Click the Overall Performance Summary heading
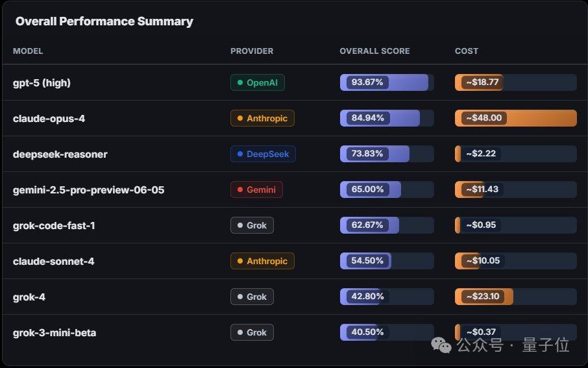588x368 pixels. pyautogui.click(x=104, y=21)
